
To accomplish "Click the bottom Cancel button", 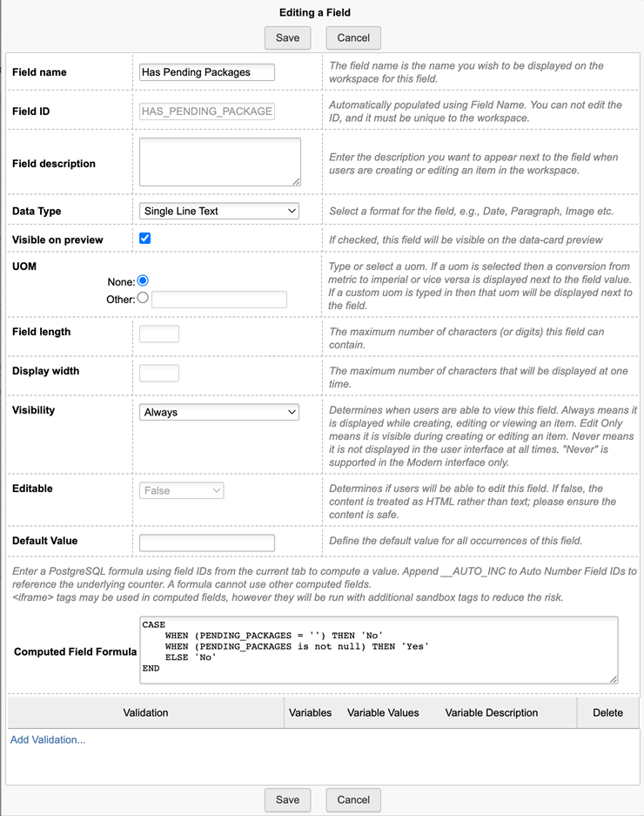I will pos(353,799).
